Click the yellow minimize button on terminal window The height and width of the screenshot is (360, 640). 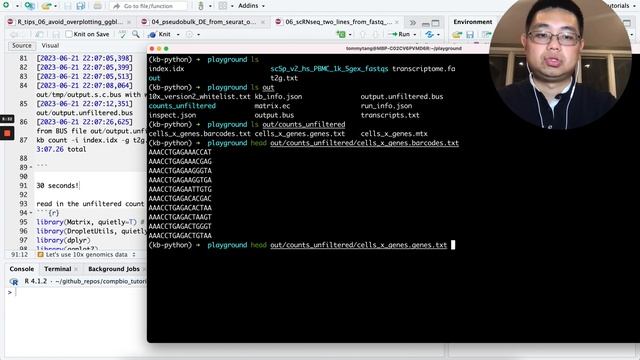tap(159, 49)
